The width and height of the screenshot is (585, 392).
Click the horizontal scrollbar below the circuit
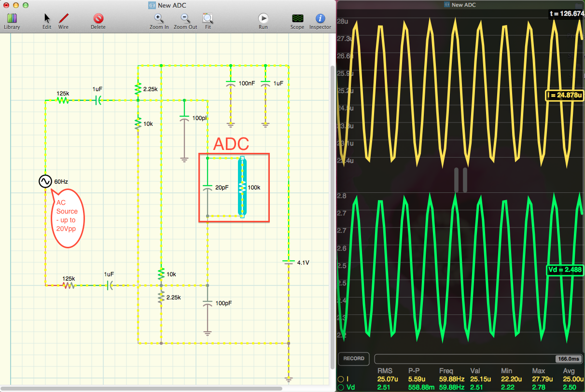[141, 388]
